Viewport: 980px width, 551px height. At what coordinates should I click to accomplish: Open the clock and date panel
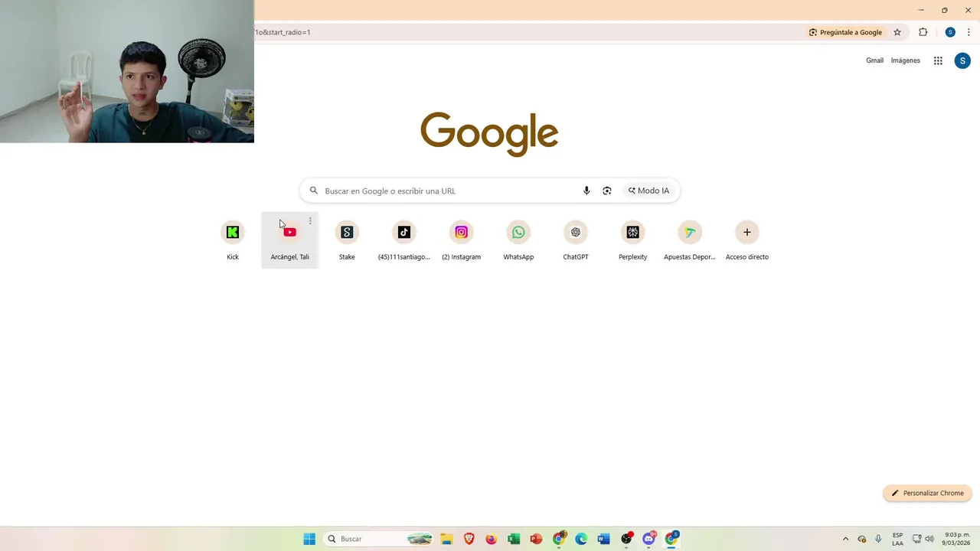(x=957, y=539)
